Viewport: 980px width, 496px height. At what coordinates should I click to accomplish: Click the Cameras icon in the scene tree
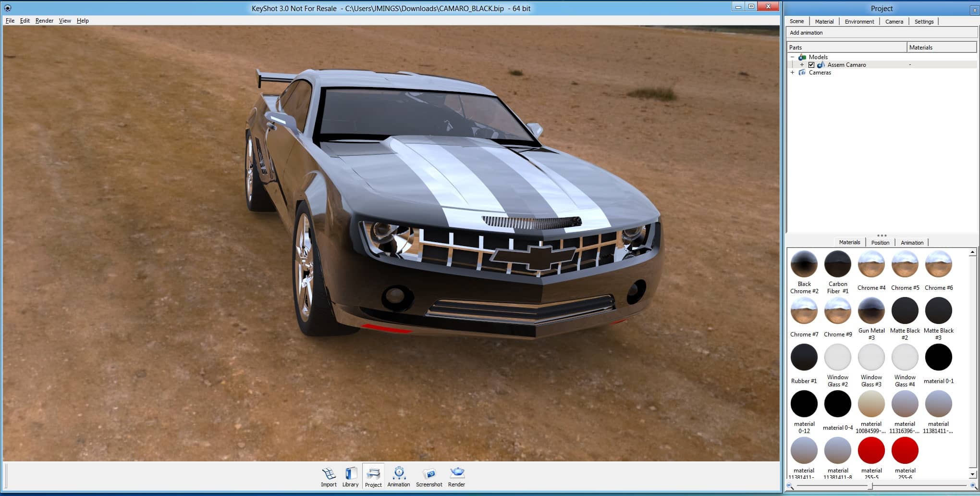(x=802, y=73)
